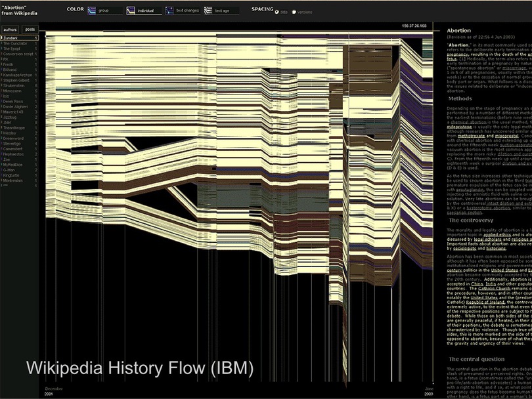Screen dimensions: 532x399
Task: Select the individual color mode icon
Action: coord(131,11)
